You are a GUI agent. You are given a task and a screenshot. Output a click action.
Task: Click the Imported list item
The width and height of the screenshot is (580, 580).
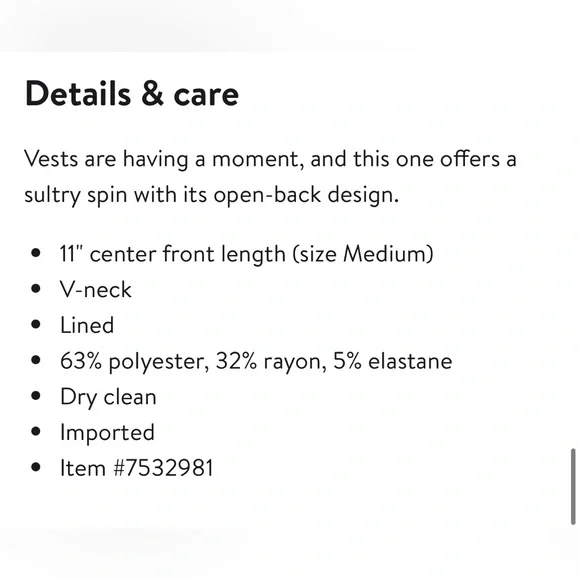[x=107, y=433]
